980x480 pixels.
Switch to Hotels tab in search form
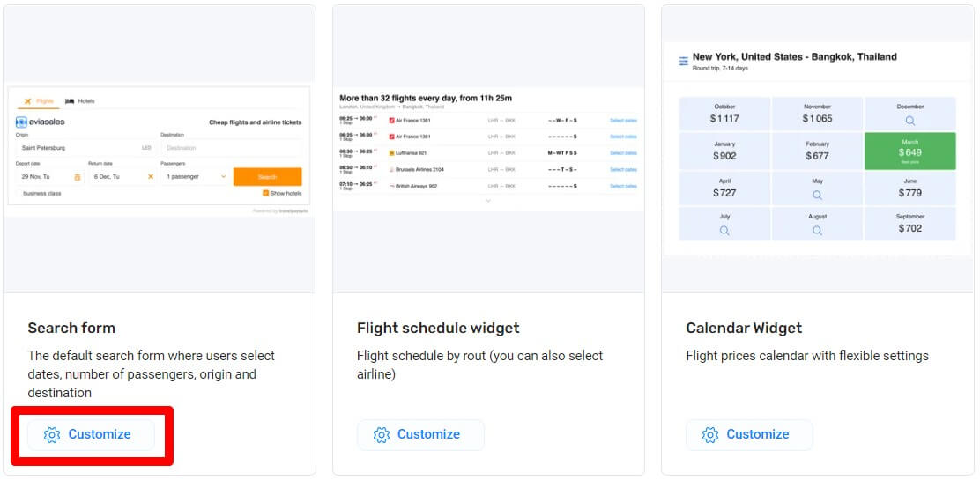[x=80, y=100]
